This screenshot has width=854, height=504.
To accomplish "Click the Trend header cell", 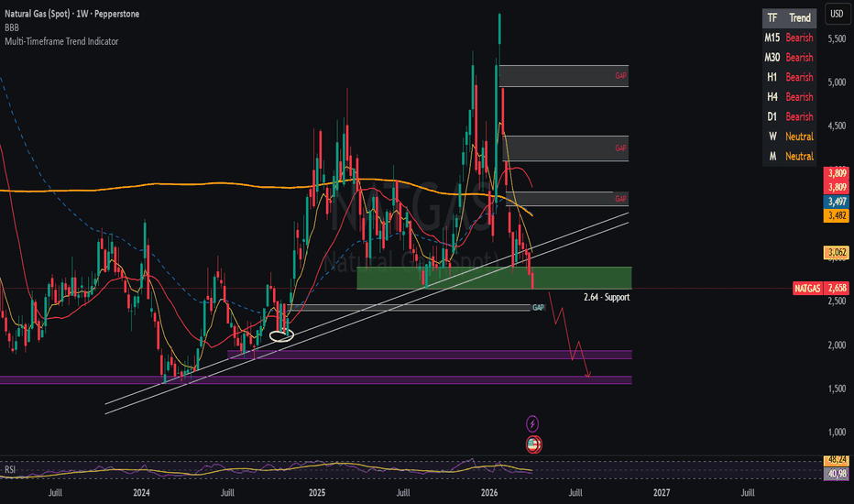I will 800,18.
